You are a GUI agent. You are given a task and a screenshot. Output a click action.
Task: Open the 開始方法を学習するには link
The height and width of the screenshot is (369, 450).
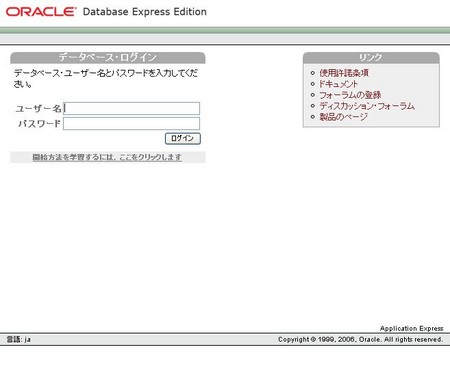point(107,157)
